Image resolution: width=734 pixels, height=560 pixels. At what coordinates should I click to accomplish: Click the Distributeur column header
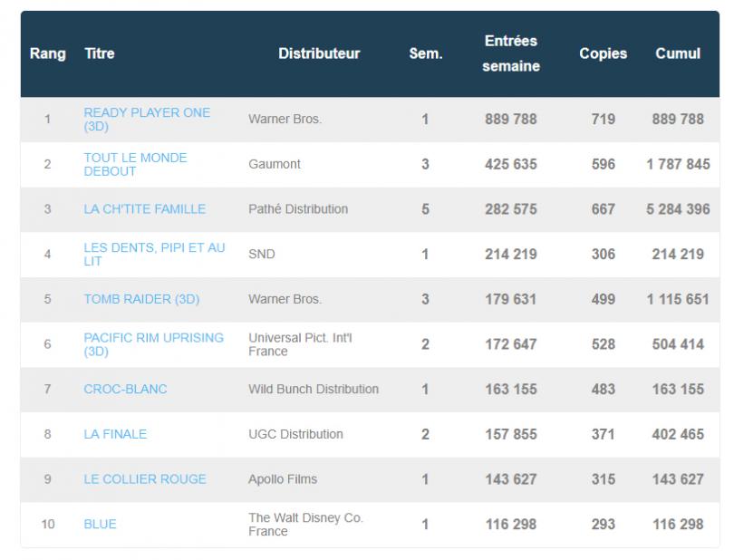[319, 54]
